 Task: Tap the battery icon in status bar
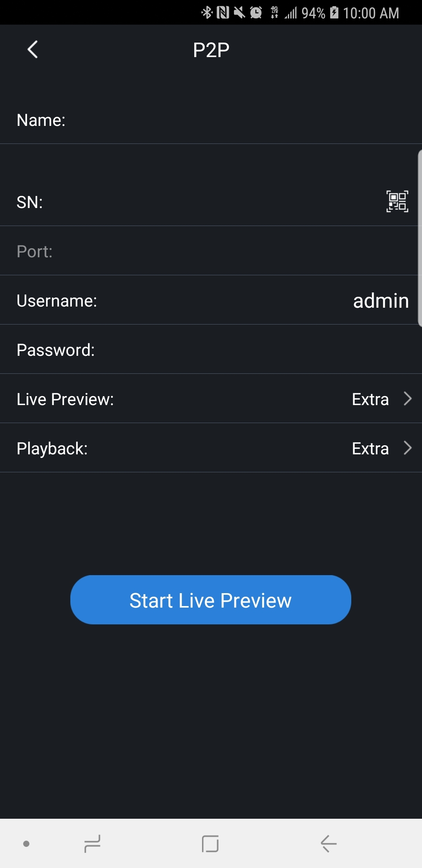click(x=334, y=13)
